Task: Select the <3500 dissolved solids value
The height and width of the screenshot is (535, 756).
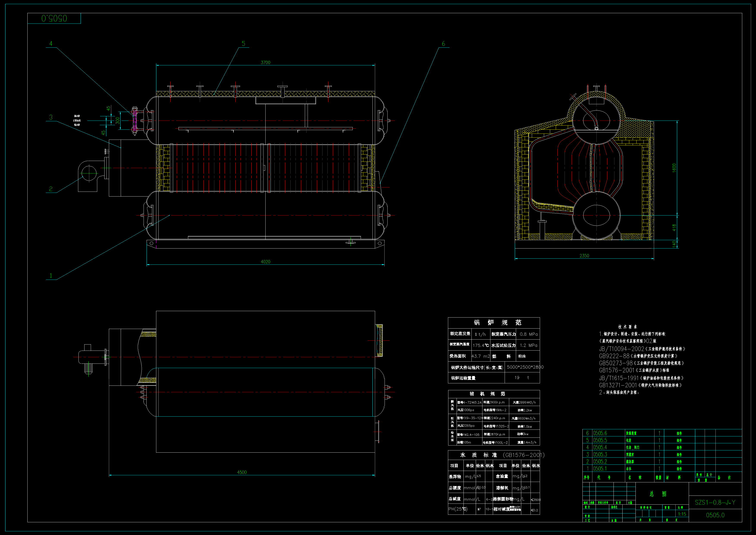Action: tap(536, 500)
